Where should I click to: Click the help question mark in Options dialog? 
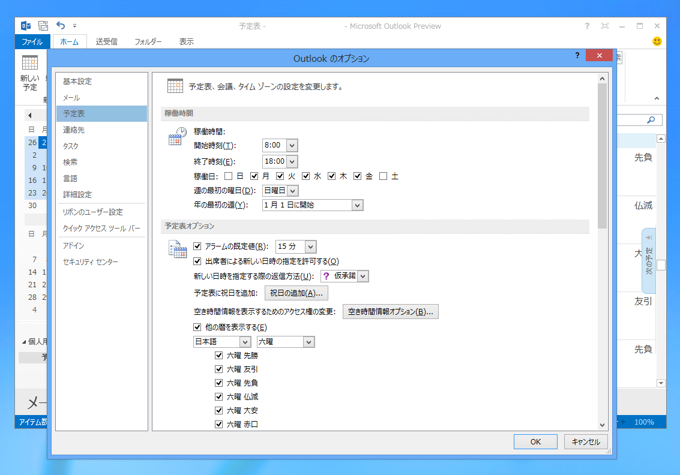coord(577,56)
